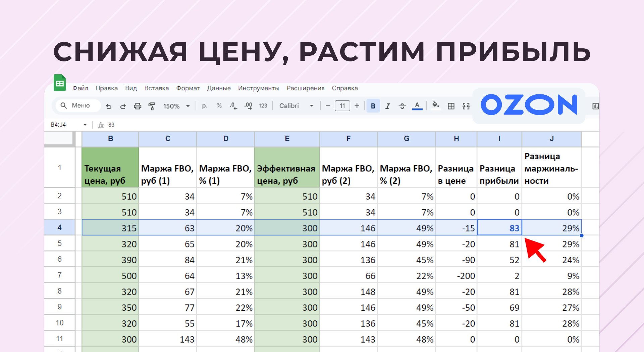Click the Redo arrow icon
The height and width of the screenshot is (352, 644).
[x=123, y=106]
